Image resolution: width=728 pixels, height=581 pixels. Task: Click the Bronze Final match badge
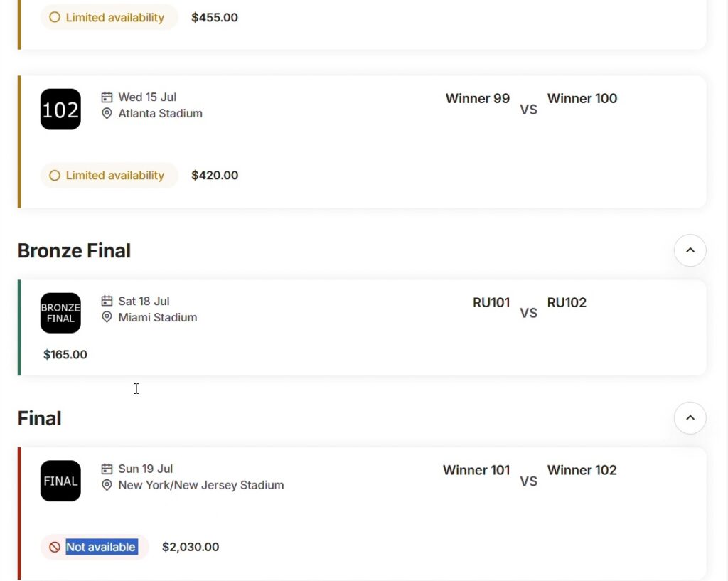pos(60,313)
